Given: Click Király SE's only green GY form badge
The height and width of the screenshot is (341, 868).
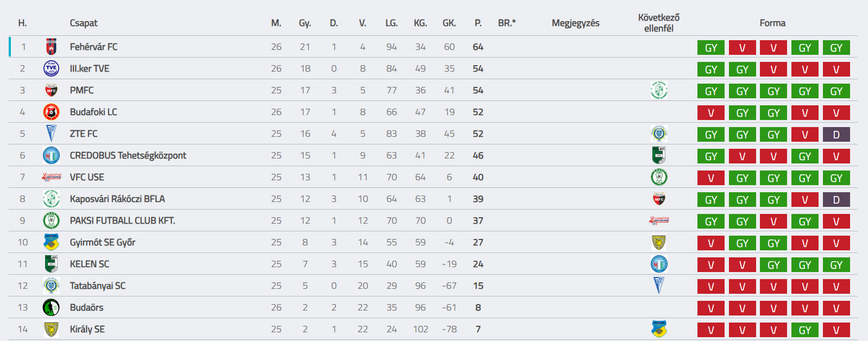Looking at the screenshot, I should tap(805, 330).
